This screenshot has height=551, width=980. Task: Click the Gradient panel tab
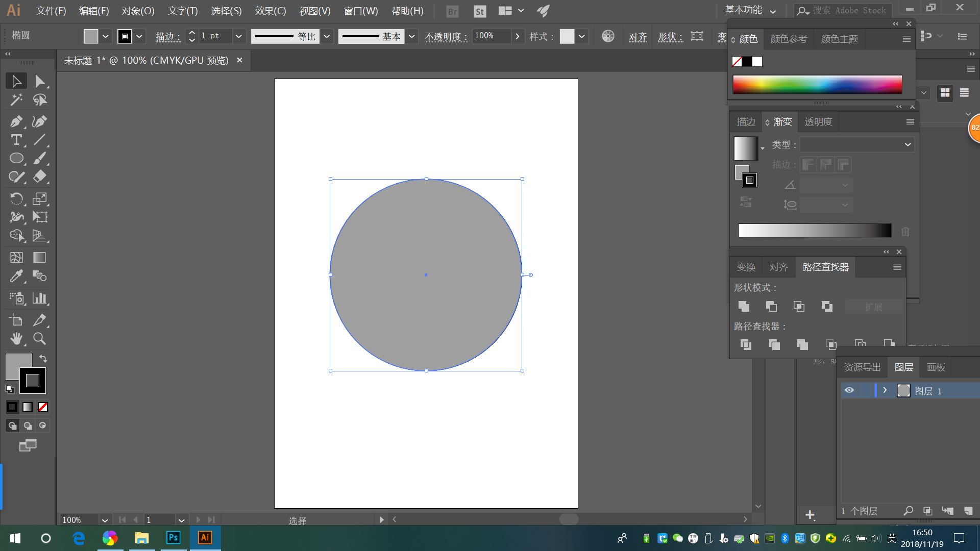(781, 122)
